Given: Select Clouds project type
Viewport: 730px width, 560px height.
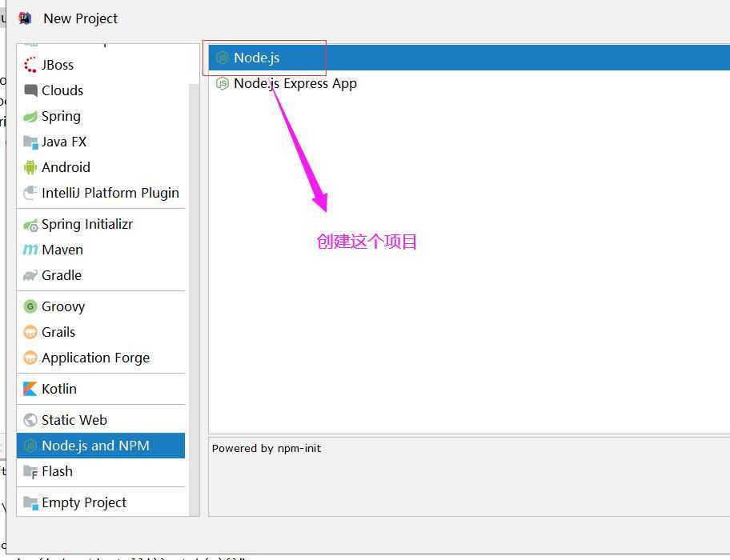Looking at the screenshot, I should point(62,90).
